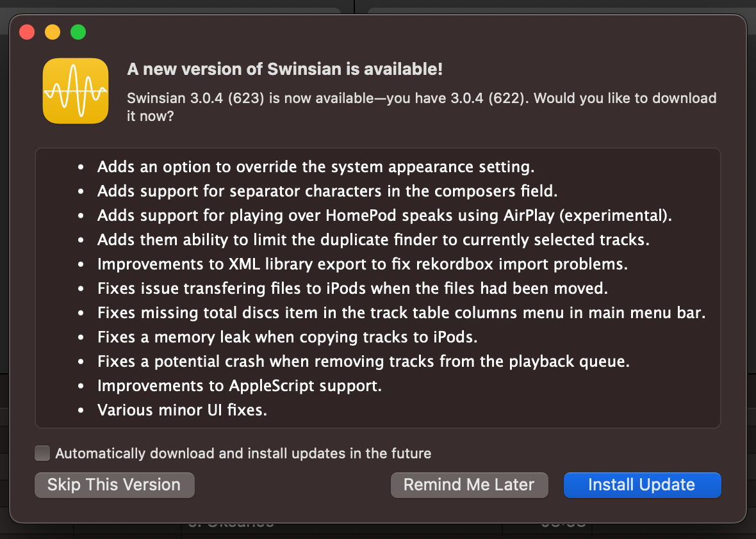
Task: Select the heading 'A new version of Swinsian is available!'
Action: pyautogui.click(x=284, y=69)
